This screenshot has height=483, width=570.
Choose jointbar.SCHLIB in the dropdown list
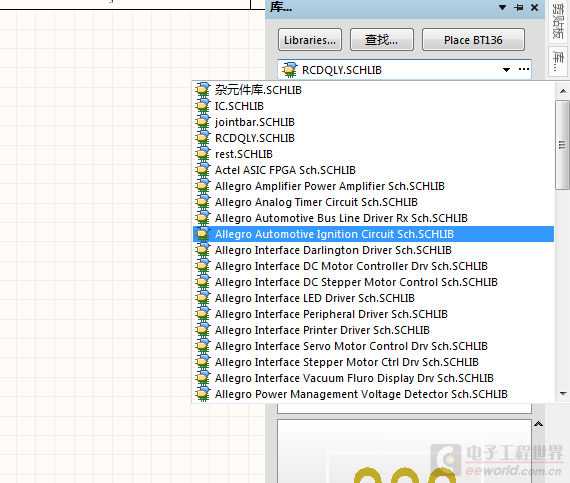[373, 122]
